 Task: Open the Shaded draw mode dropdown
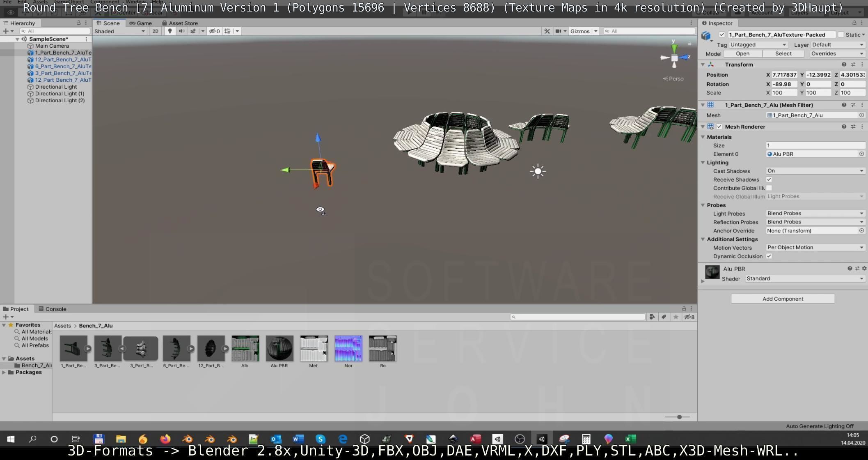119,31
